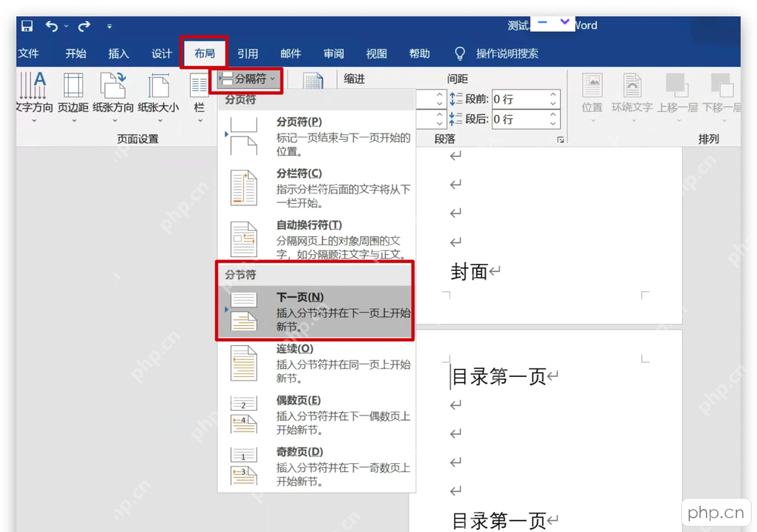Click the lower 目录第一页 line at page bottom

(499, 520)
